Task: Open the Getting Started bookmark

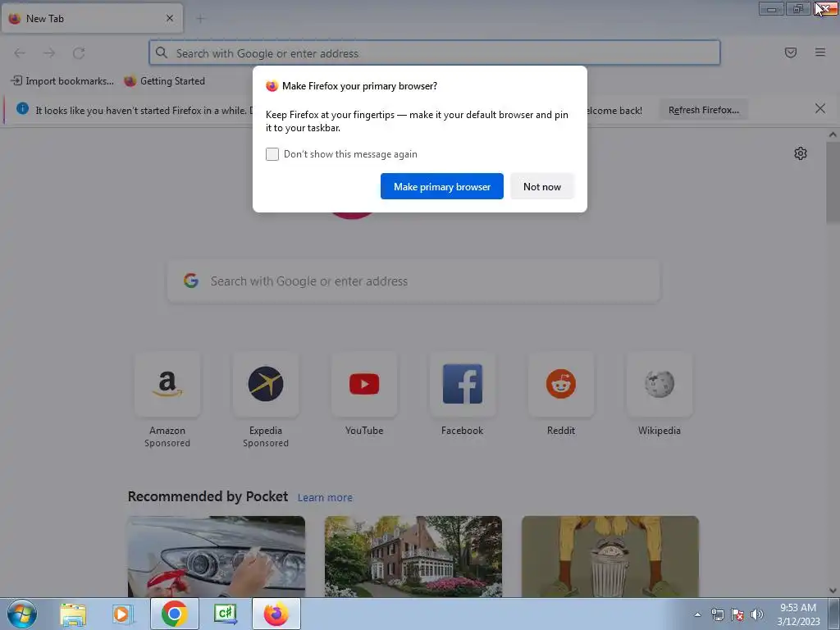Action: pos(164,81)
